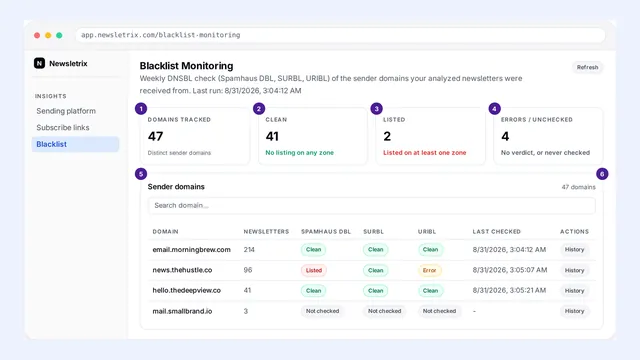Click the newsletter count 214
The image size is (640, 360).
[249, 249]
